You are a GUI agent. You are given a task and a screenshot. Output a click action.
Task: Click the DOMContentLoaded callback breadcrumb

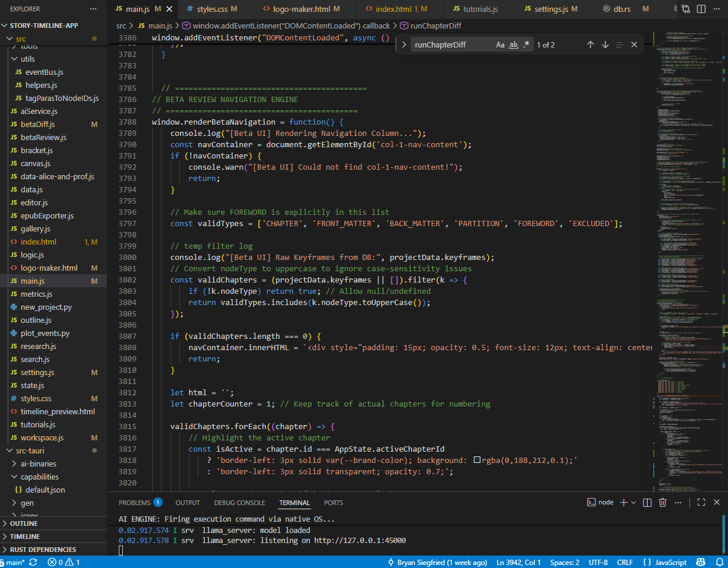click(x=286, y=26)
